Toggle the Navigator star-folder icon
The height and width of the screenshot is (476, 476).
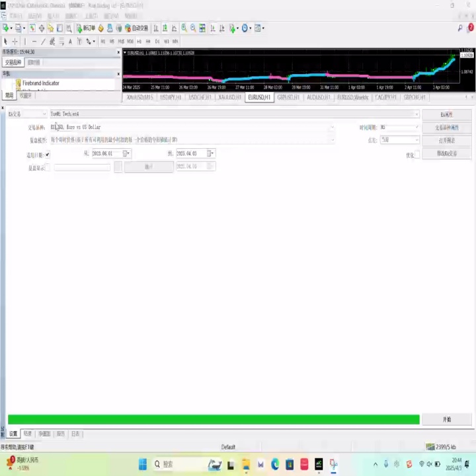click(x=51, y=28)
